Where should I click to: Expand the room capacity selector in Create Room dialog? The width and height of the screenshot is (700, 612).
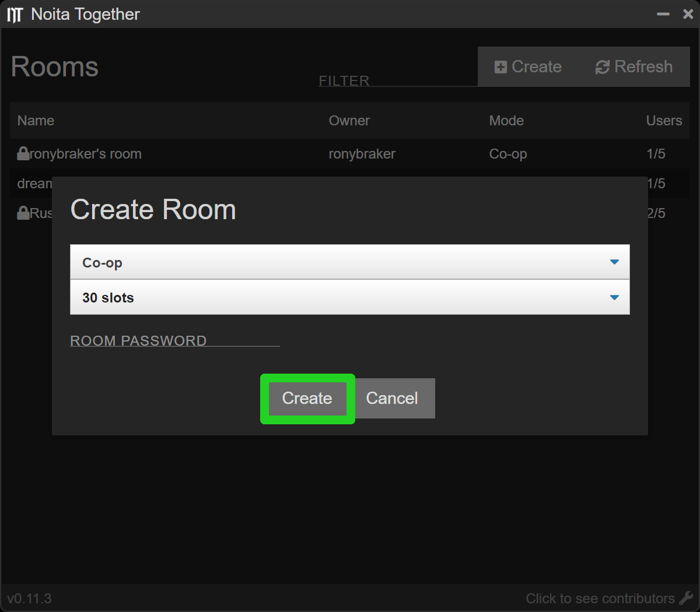click(350, 297)
